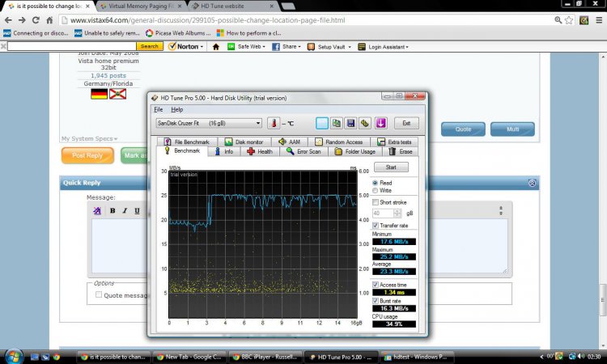Click the BBC iPlayer taskbar item
The width and height of the screenshot is (607, 364).
[265, 357]
